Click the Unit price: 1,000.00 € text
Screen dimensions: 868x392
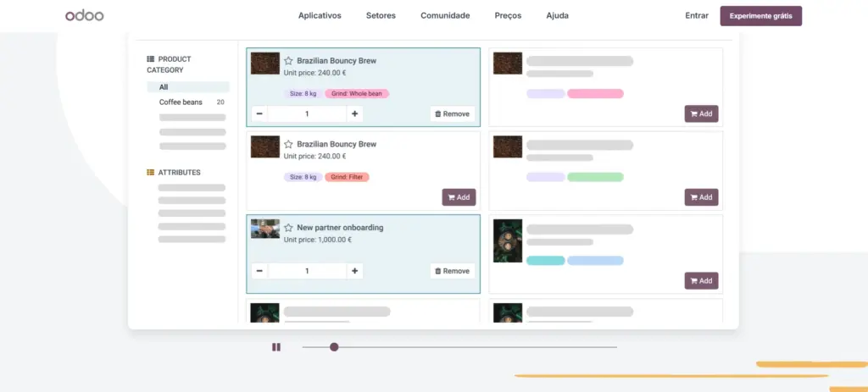[x=318, y=240]
